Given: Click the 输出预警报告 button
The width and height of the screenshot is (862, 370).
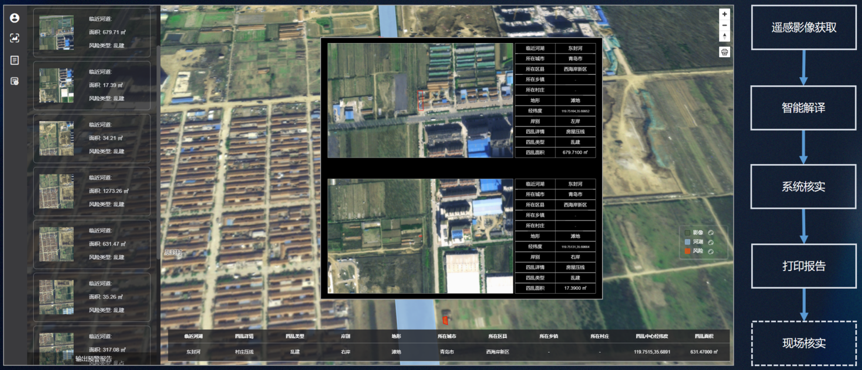Looking at the screenshot, I should click(x=93, y=358).
